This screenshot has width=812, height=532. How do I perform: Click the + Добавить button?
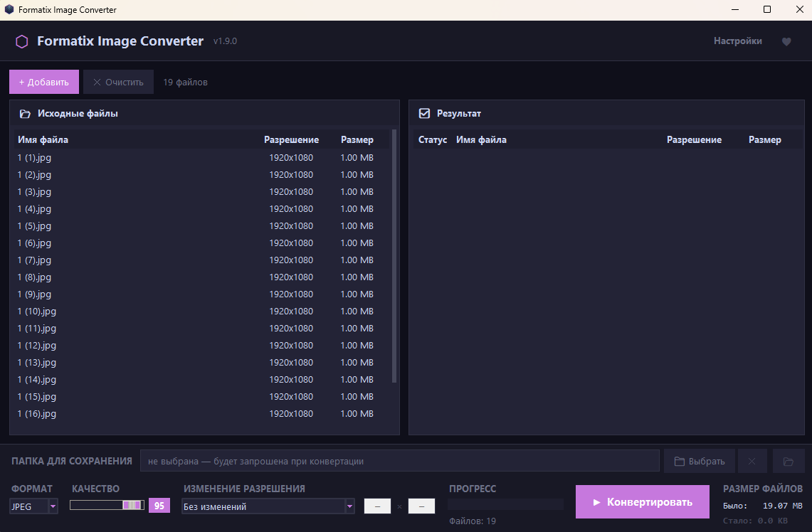point(44,82)
